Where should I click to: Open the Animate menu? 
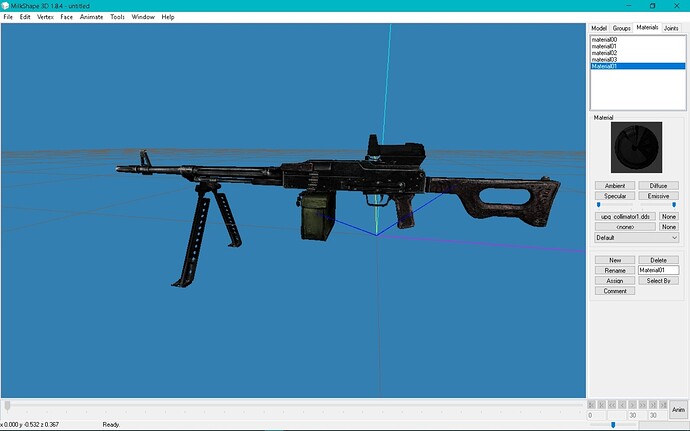click(91, 17)
